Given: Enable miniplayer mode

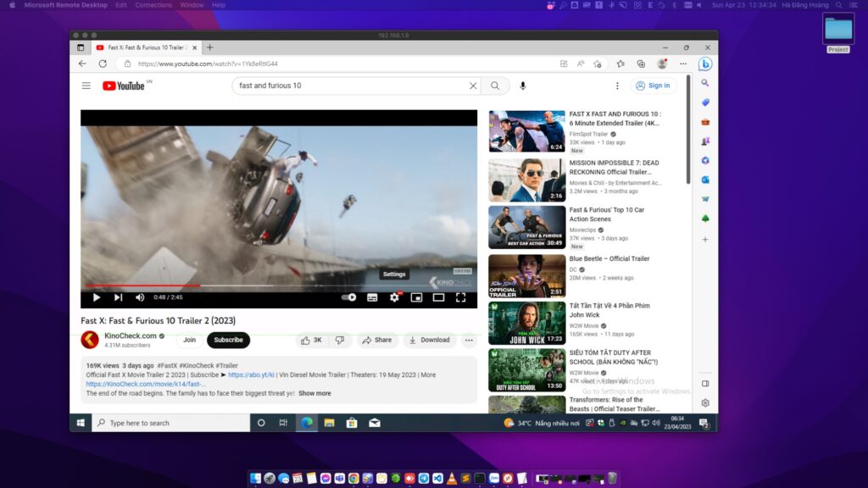Looking at the screenshot, I should (x=416, y=297).
